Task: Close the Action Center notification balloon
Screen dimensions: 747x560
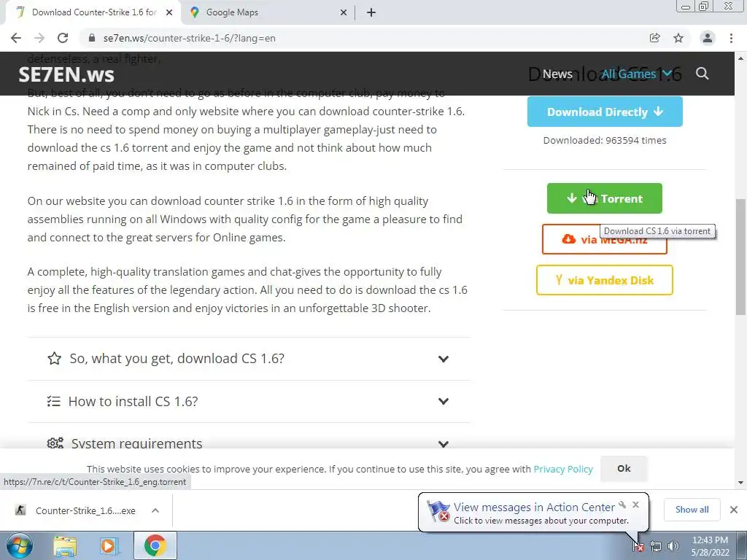Action: point(635,505)
